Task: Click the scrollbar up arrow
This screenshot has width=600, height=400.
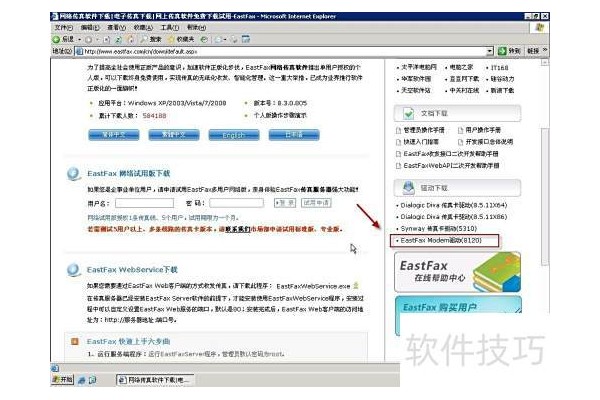Action: tap(545, 63)
